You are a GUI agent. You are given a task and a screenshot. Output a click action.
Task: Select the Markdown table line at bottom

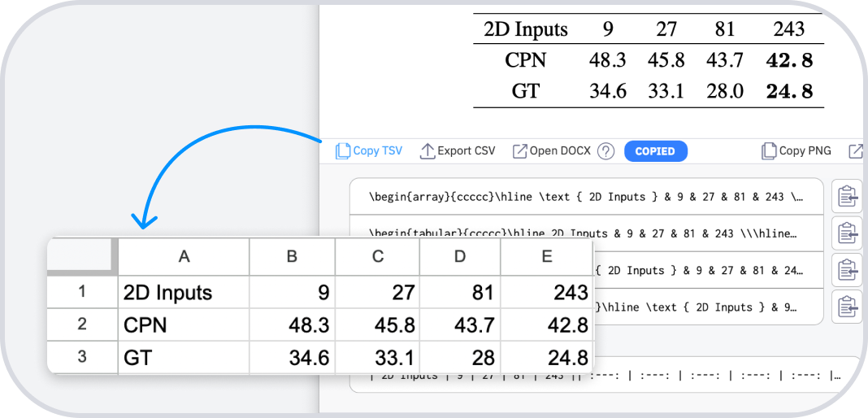(605, 376)
